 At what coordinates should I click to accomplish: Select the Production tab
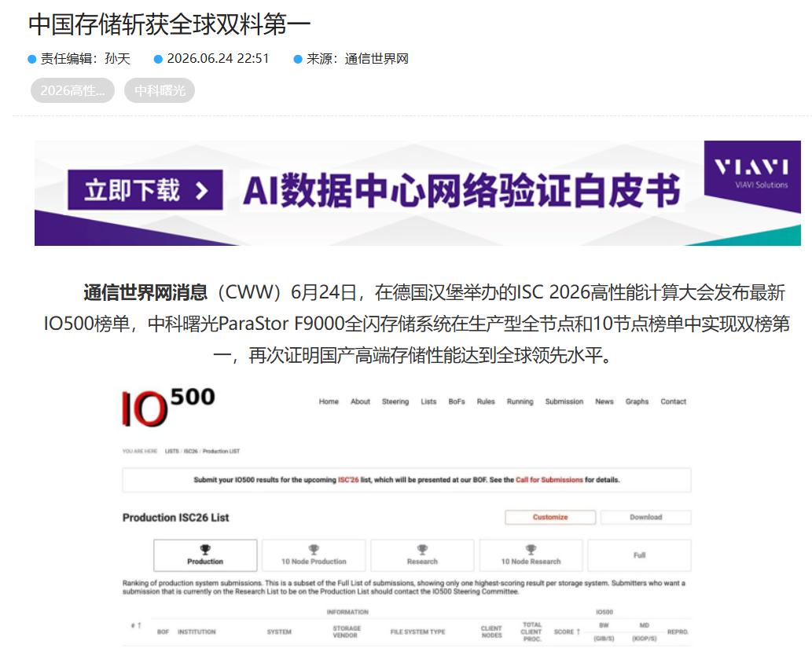coord(205,555)
